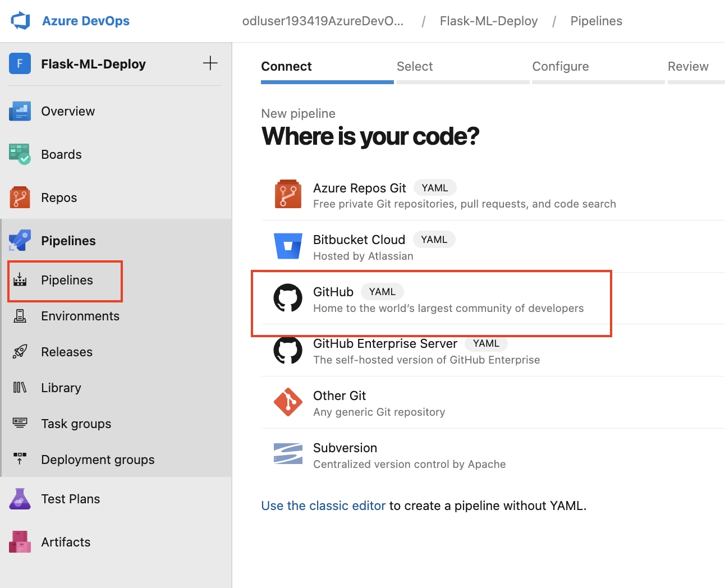Open the Releases section
The image size is (725, 588).
(x=66, y=352)
